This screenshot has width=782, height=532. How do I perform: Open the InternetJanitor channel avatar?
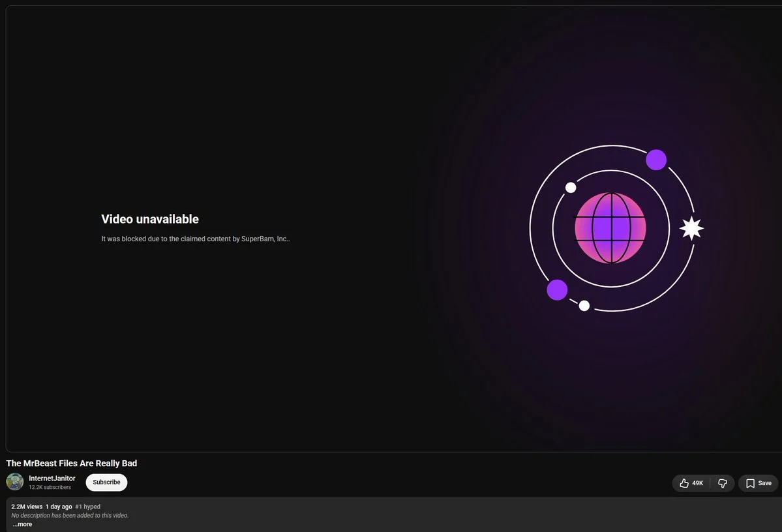(15, 482)
